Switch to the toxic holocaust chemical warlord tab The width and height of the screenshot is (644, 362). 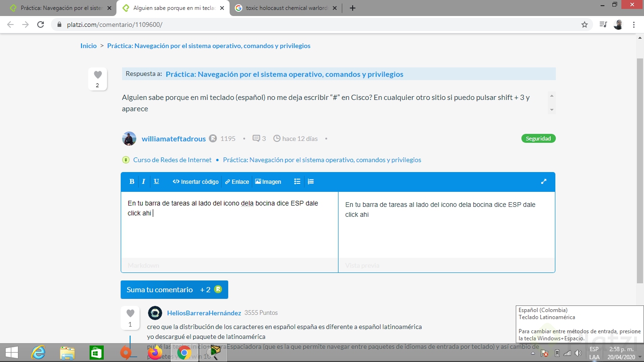click(x=286, y=8)
